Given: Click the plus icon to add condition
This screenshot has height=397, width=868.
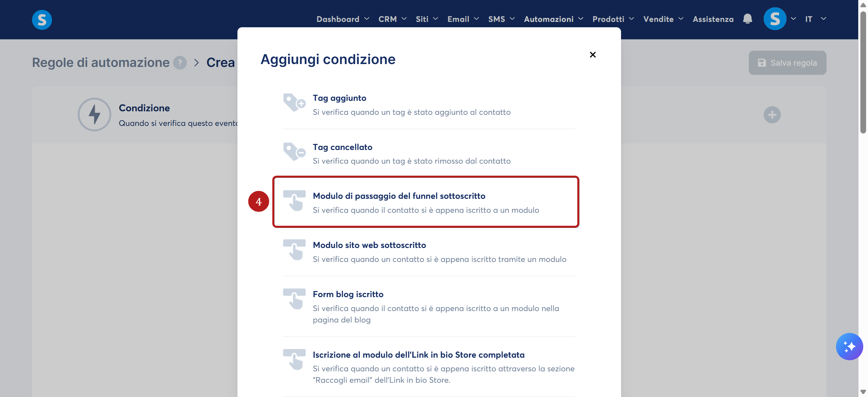Looking at the screenshot, I should (772, 114).
